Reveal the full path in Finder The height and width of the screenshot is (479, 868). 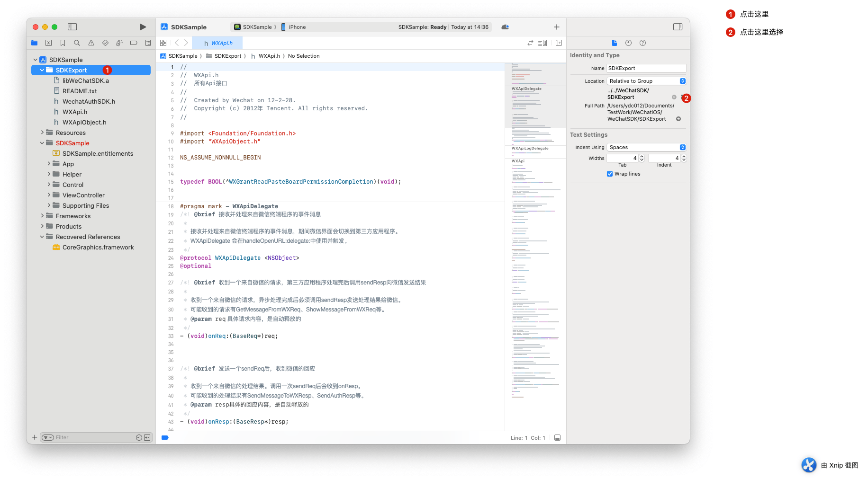click(678, 119)
